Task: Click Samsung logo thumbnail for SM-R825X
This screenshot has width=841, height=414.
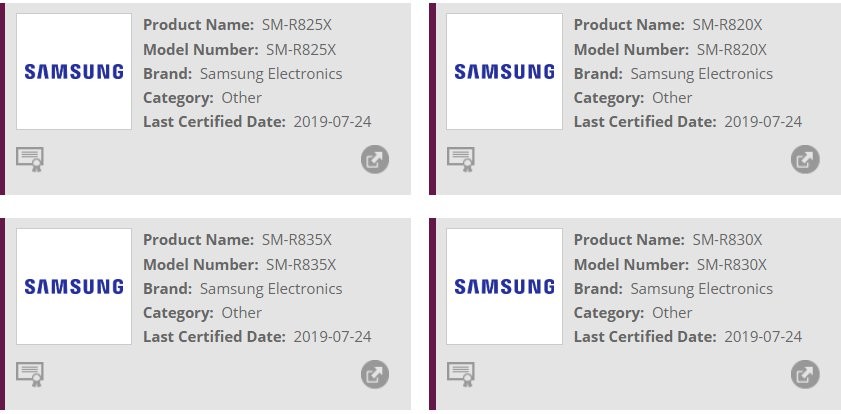Action: pos(74,71)
